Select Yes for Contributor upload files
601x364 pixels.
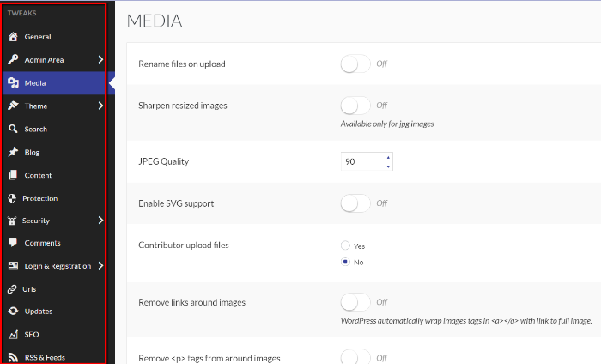tap(345, 246)
